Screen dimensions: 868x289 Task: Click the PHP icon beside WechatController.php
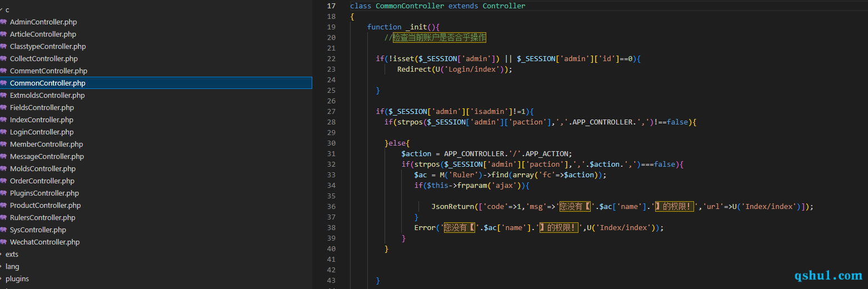[x=3, y=242]
